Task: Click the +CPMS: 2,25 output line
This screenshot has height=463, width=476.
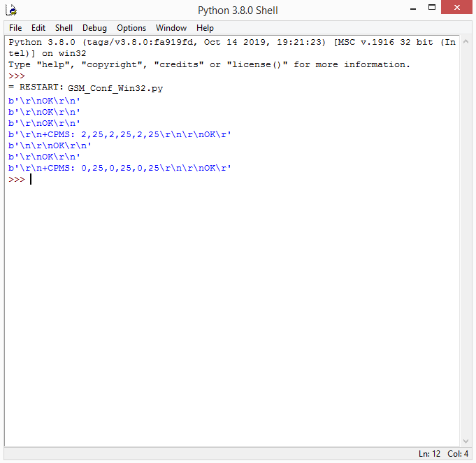Action: coord(119,134)
